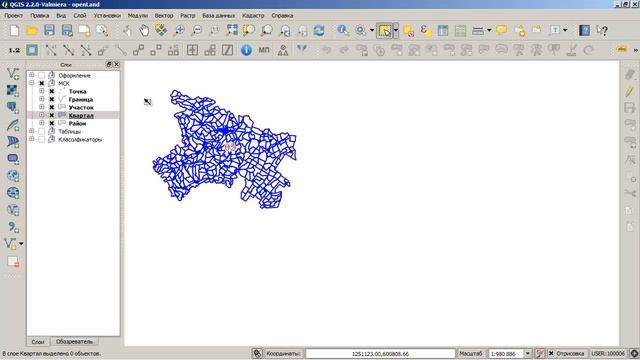This screenshot has width=640, height=360.
Task: Create a new project with the blank page icon
Action: (14, 31)
